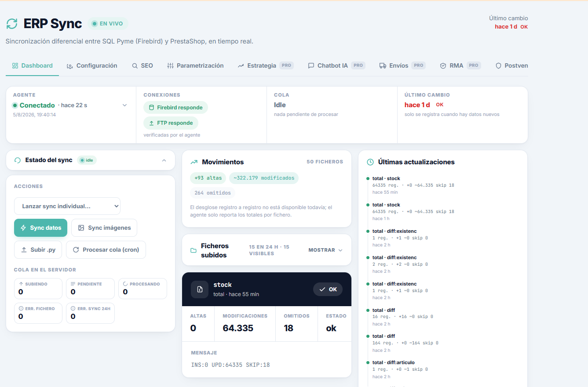This screenshot has height=387, width=588.
Task: Click the EN VIVO live status badge
Action: point(108,24)
